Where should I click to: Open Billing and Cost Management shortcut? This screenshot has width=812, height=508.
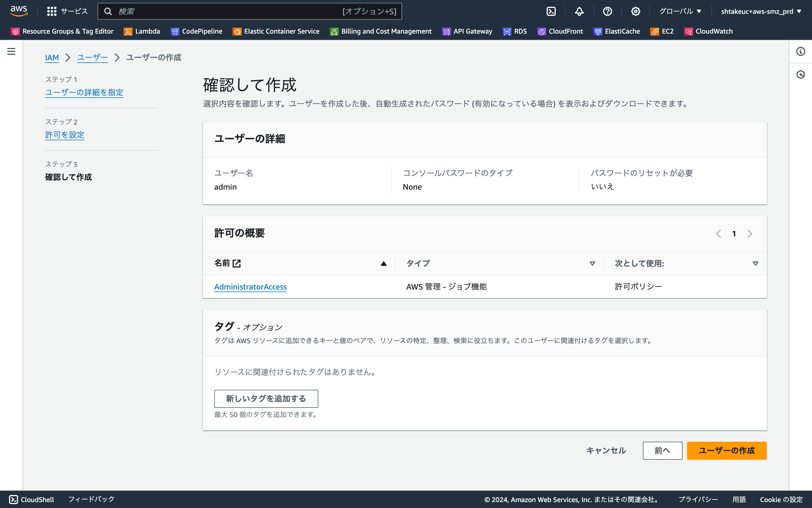[381, 31]
